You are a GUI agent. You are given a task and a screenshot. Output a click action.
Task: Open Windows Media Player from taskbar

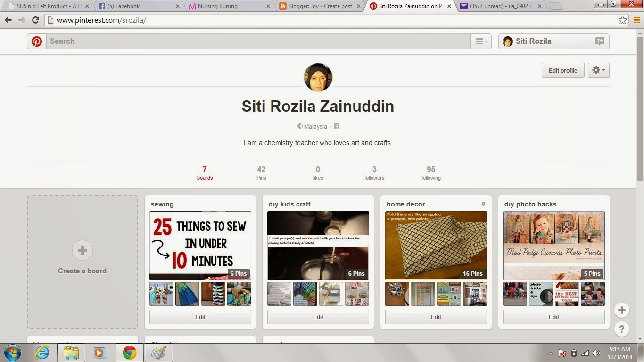coord(99,353)
